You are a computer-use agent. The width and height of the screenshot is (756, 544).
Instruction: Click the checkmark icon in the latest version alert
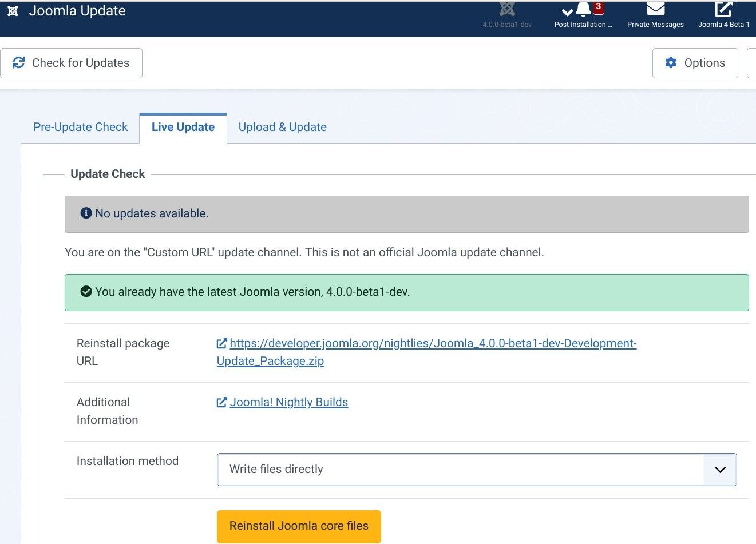click(x=86, y=291)
